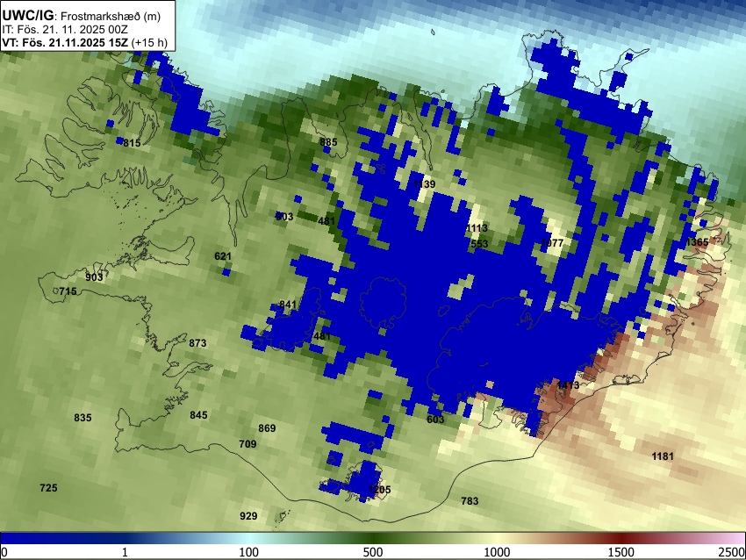The width and height of the screenshot is (746, 560).
Task: Click the 903 map value
Action: 94,276
